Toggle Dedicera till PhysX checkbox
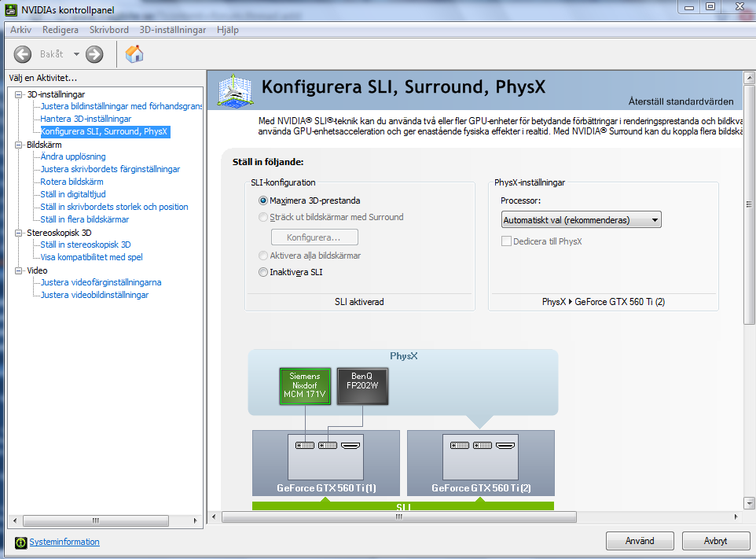This screenshot has height=559, width=756. click(x=506, y=241)
